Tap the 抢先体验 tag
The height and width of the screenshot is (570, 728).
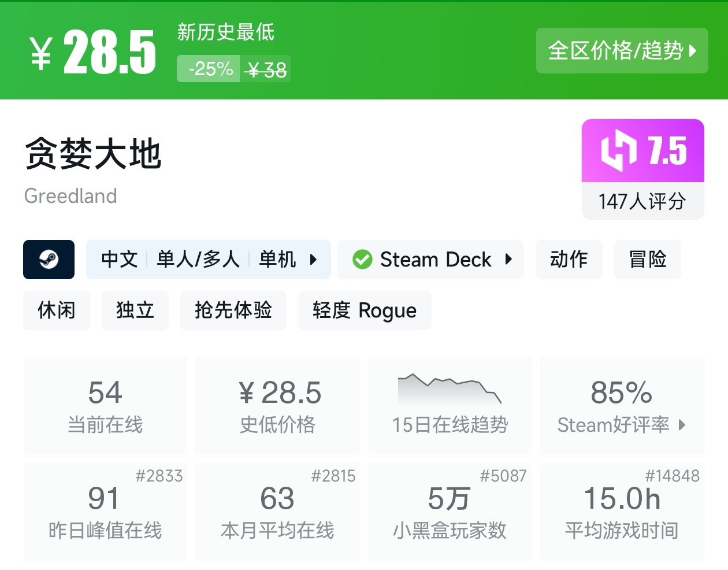tap(233, 310)
